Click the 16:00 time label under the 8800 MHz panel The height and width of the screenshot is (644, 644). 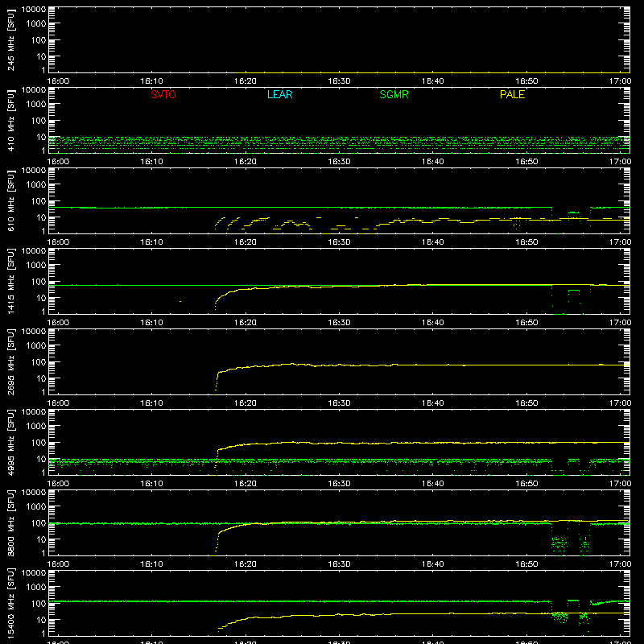point(58,564)
